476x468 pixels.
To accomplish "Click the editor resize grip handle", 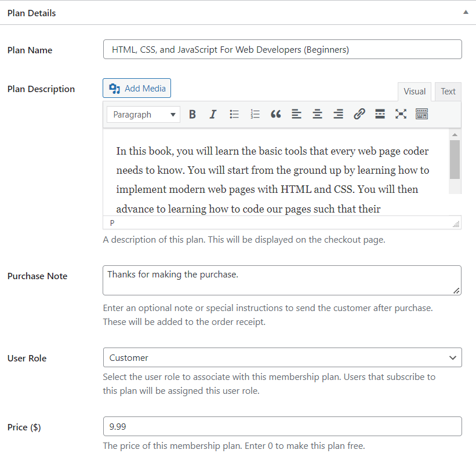I will 456,224.
